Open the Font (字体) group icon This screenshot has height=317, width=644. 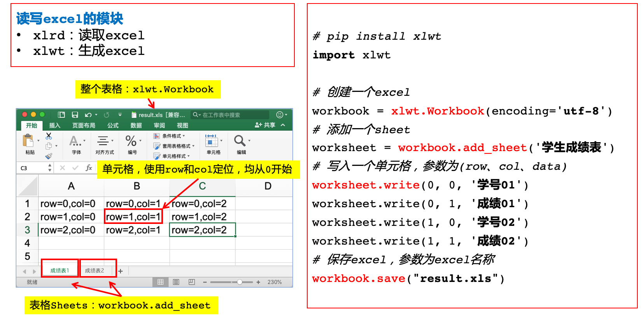tap(75, 141)
